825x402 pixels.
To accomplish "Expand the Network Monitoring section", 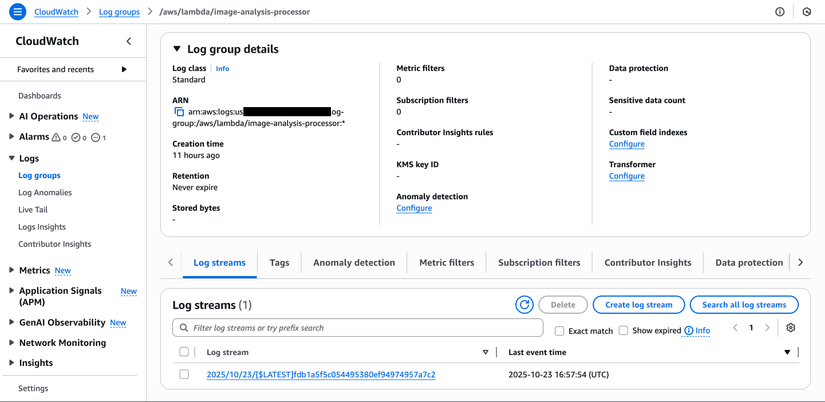I will [x=12, y=343].
